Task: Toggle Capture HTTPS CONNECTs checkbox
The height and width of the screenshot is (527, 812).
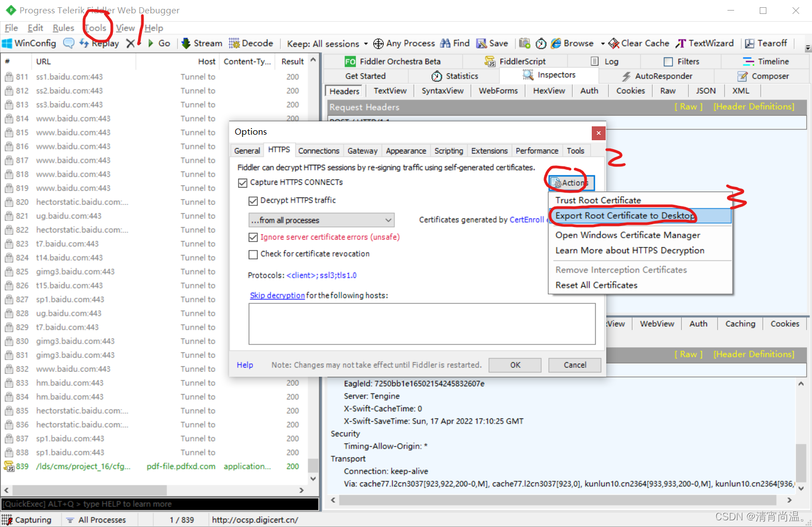Action: 242,183
